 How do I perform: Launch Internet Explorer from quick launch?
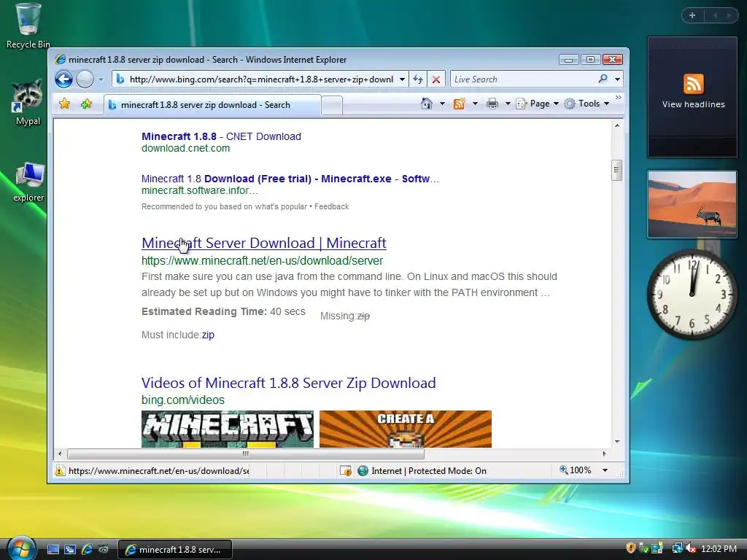[x=87, y=550]
